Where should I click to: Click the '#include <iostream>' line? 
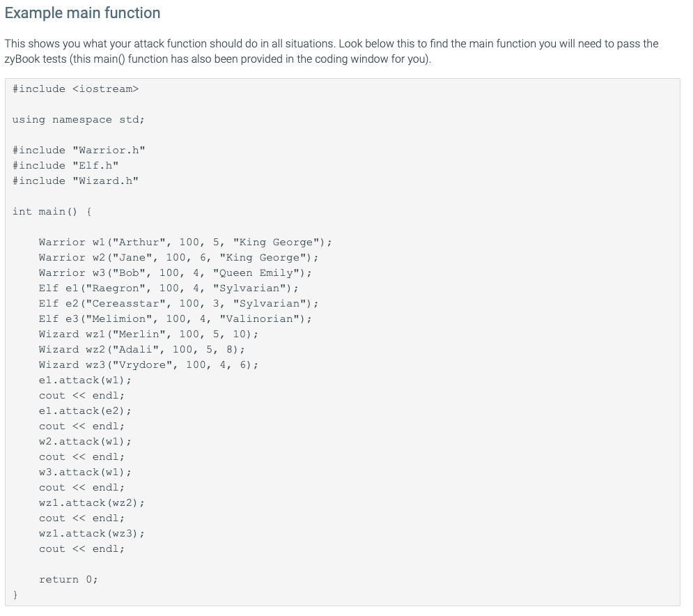[76, 89]
